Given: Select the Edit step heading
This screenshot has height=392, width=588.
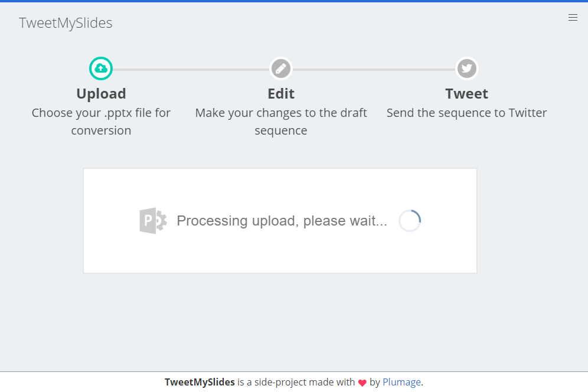Looking at the screenshot, I should [x=281, y=94].
